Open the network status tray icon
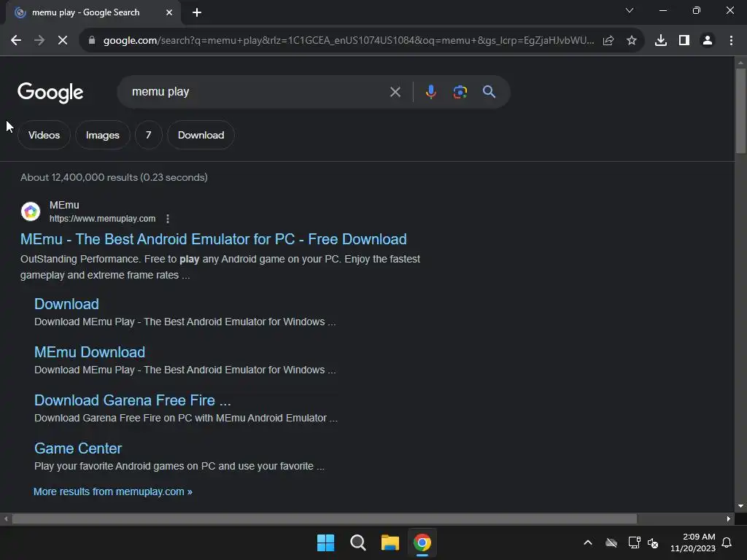 634,542
